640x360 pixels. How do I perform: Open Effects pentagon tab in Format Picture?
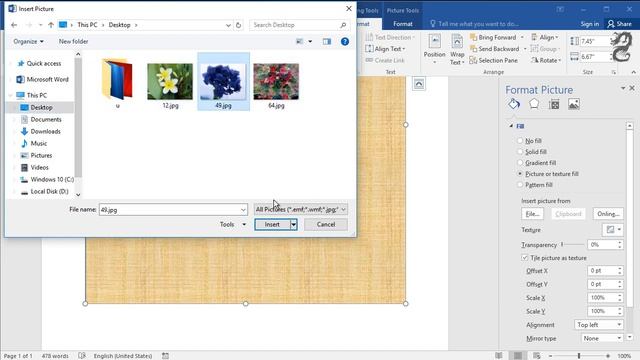click(x=534, y=104)
